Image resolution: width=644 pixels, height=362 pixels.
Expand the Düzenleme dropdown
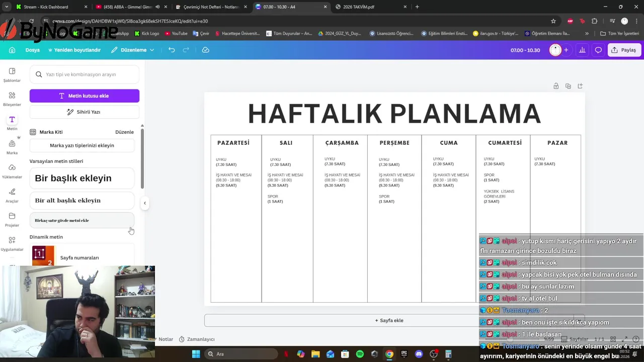[133, 50]
